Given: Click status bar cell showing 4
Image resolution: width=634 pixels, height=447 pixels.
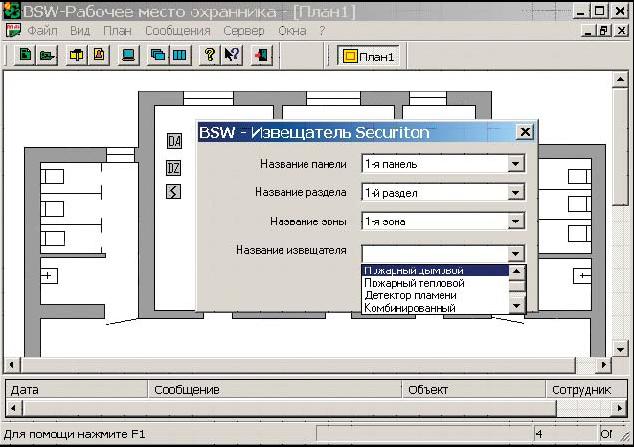Looking at the screenshot, I should point(565,434).
